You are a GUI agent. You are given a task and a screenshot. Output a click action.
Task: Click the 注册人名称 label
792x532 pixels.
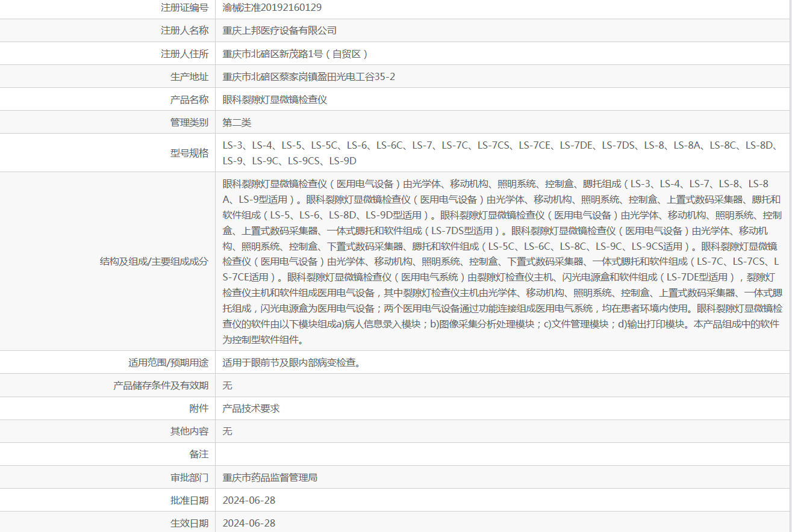point(185,30)
